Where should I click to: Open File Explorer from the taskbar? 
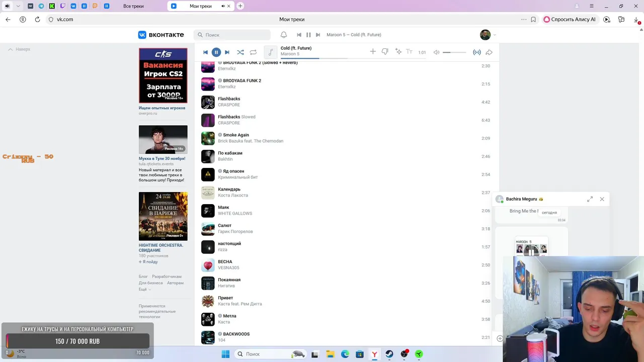point(330,354)
